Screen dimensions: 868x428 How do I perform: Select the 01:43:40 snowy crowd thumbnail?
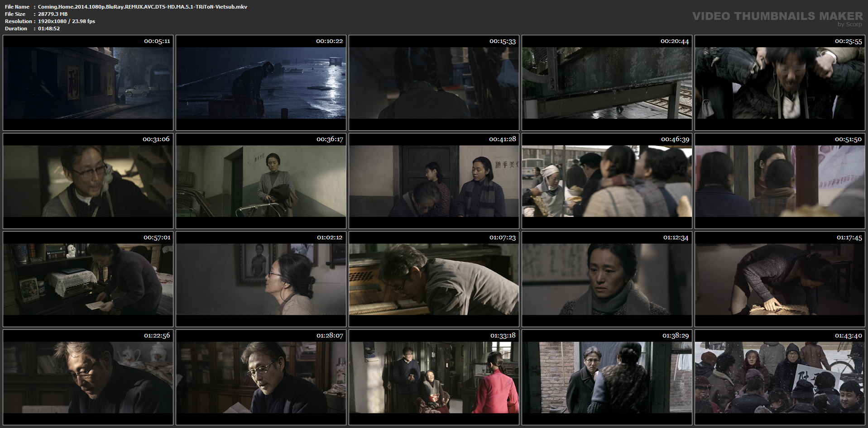(780, 377)
